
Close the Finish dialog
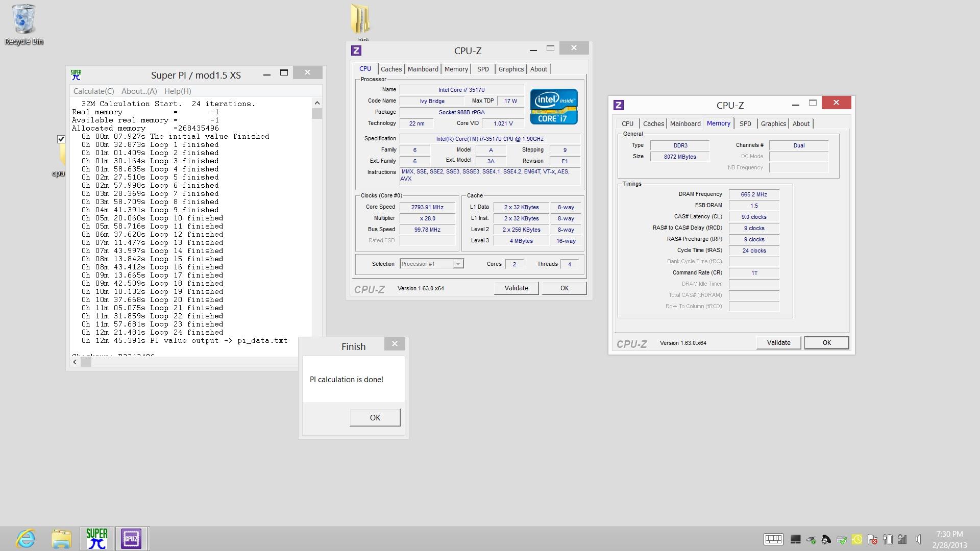point(395,344)
